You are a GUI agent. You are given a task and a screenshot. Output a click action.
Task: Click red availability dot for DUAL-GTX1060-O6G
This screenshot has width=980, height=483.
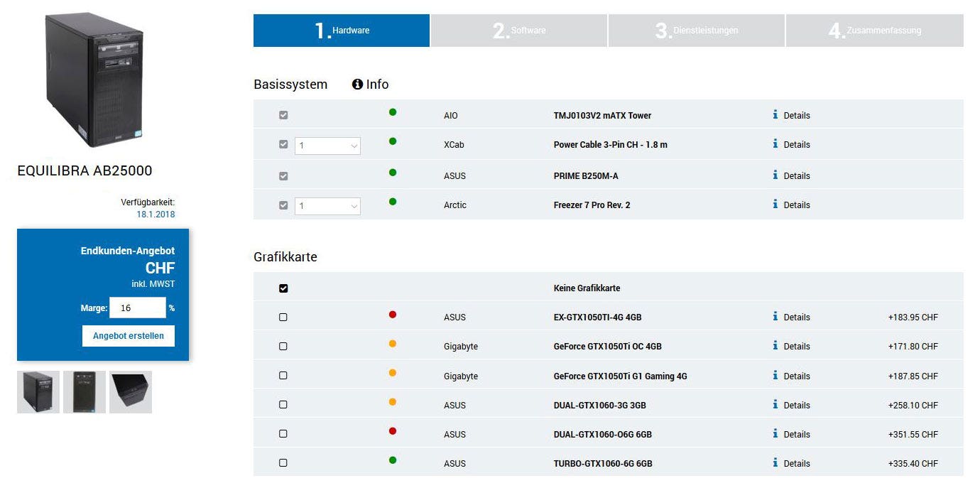click(x=393, y=431)
